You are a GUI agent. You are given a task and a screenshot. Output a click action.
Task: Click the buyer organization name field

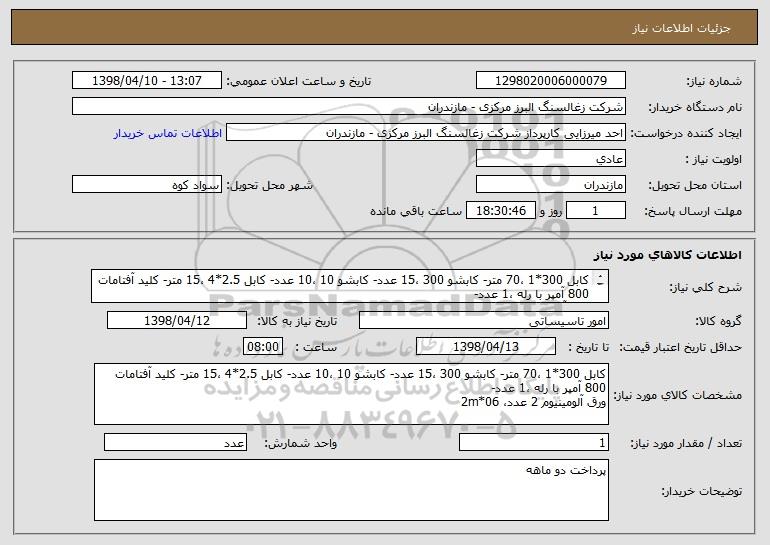349,107
